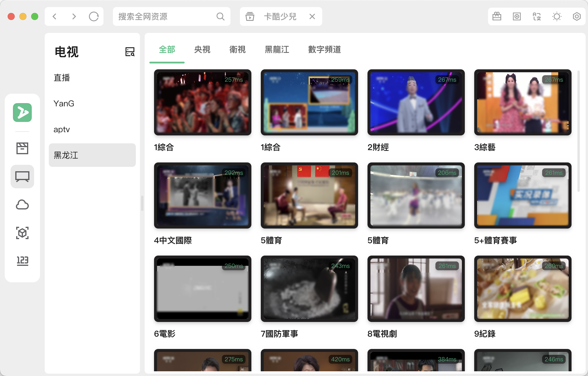Choose the aptv source

62,129
